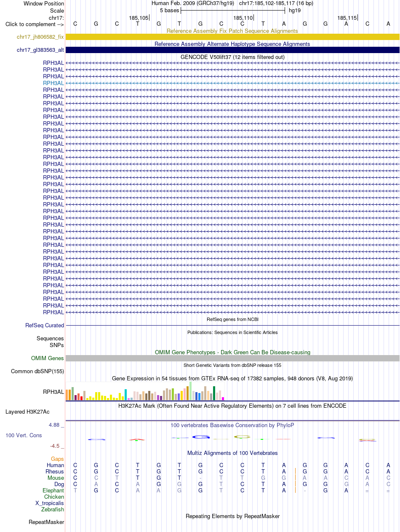Click the GTEx RPH3AL expression bar chart
Viewport: 400px width, 532px height.
tap(145, 391)
